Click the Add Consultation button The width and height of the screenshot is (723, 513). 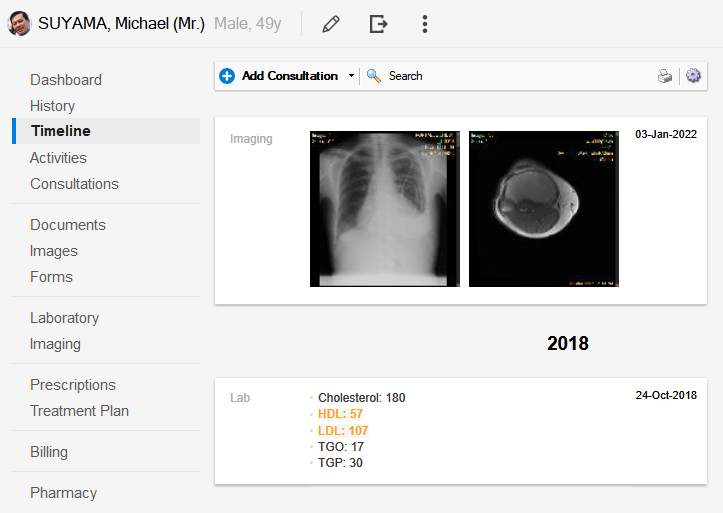click(289, 76)
